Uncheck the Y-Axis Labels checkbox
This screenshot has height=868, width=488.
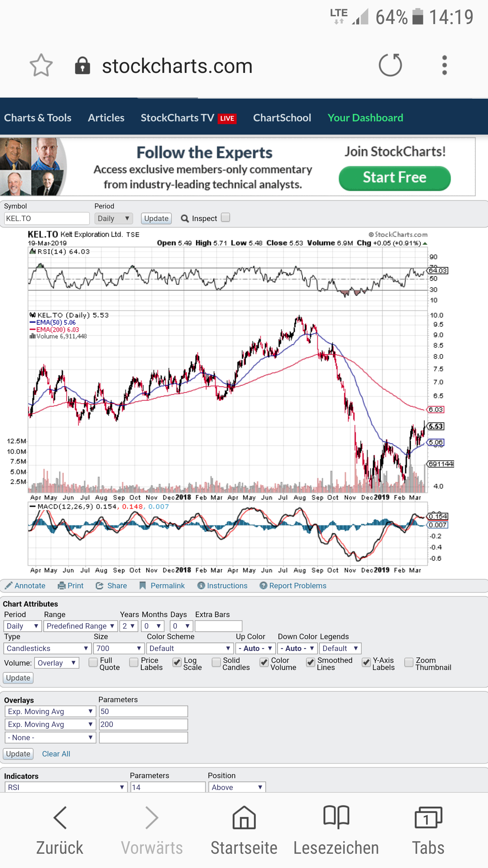366,662
